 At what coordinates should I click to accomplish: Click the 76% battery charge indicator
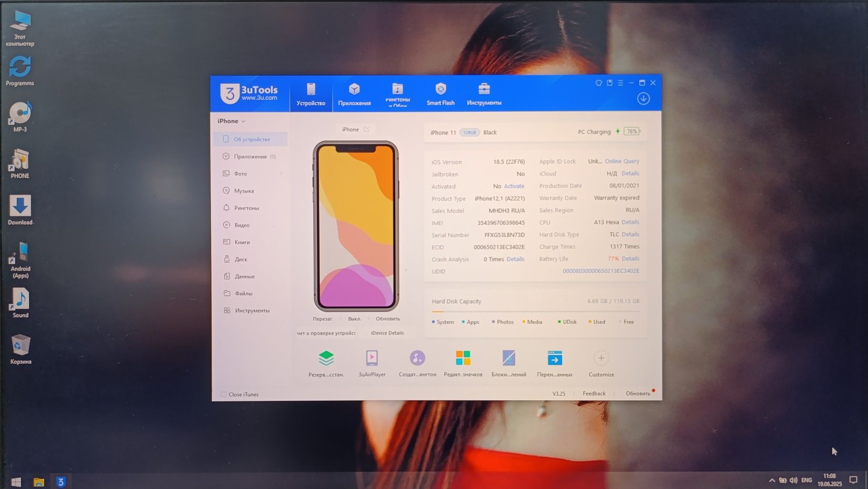click(632, 132)
